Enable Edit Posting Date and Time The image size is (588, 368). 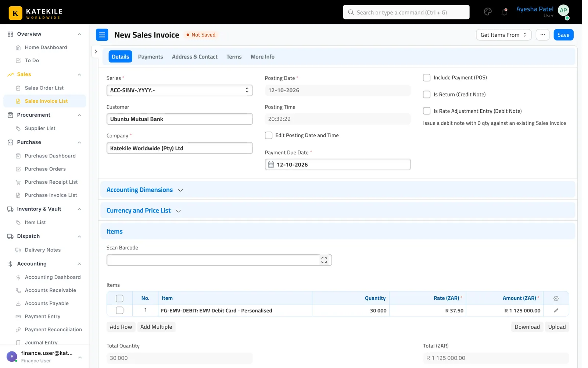pyautogui.click(x=269, y=135)
